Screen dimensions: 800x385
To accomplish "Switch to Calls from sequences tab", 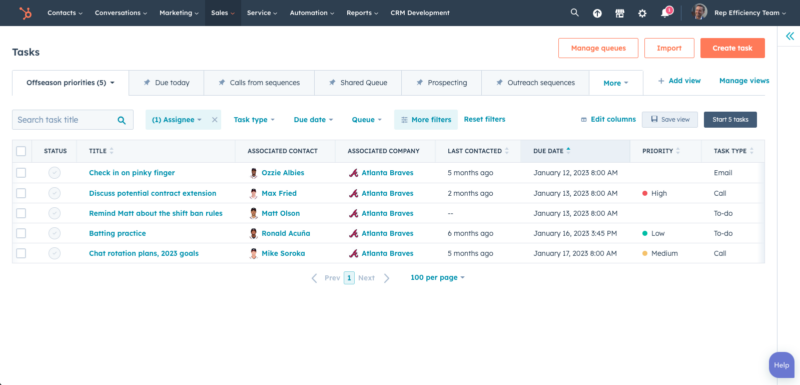I will pos(259,83).
